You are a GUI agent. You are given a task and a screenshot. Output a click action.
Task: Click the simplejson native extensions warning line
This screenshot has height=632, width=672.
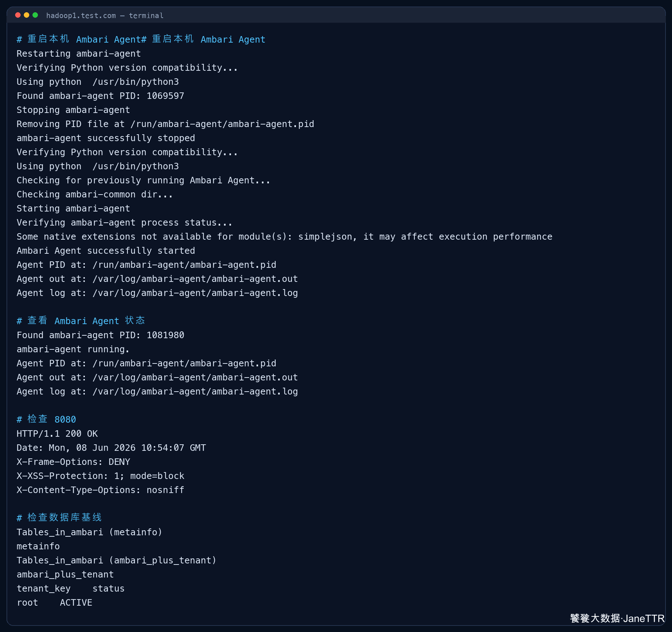pyautogui.click(x=284, y=237)
